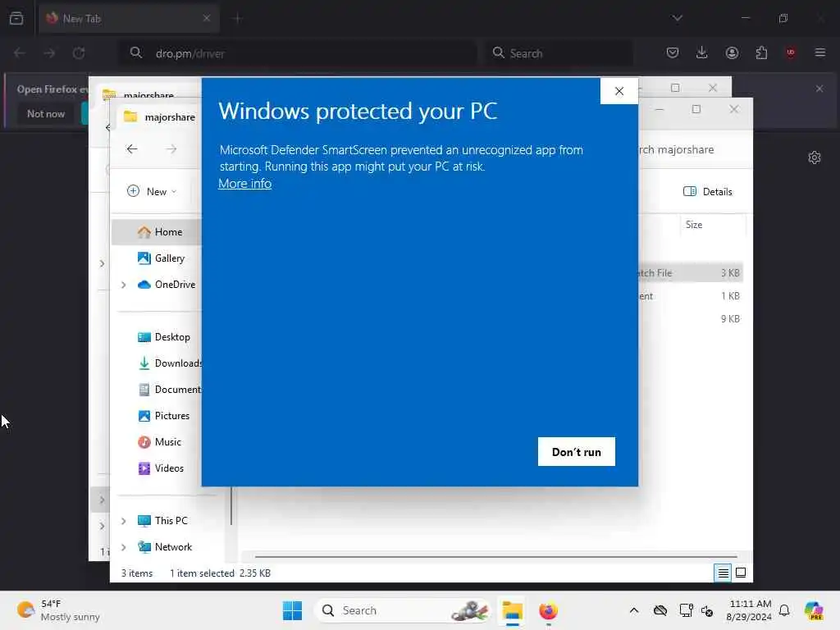Select Home in Explorer sidebar

157,232
